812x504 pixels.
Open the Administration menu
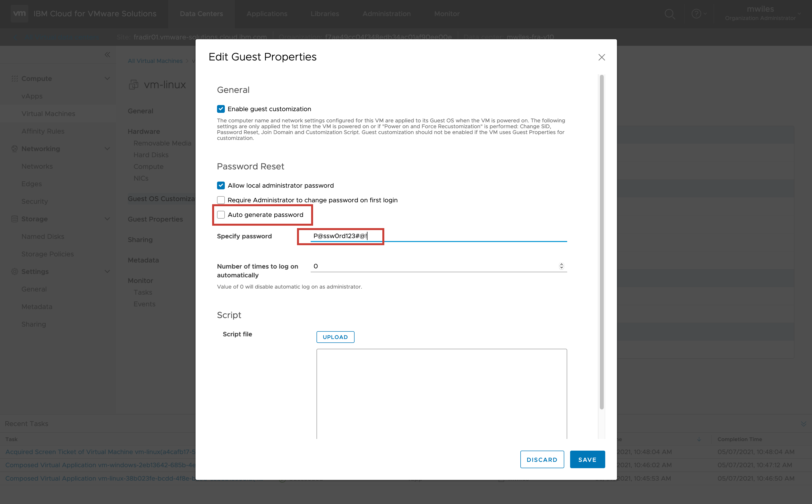pos(386,14)
